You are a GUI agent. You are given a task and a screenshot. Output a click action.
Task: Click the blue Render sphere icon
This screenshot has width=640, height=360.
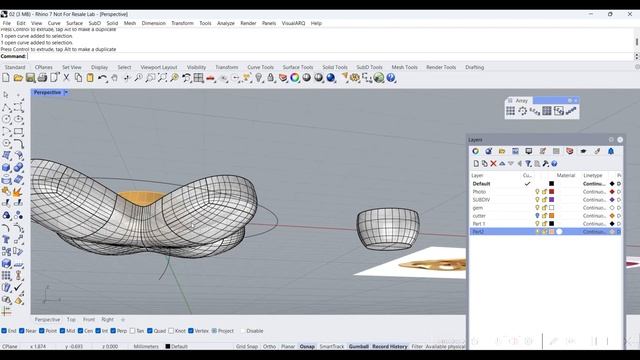coord(331,78)
